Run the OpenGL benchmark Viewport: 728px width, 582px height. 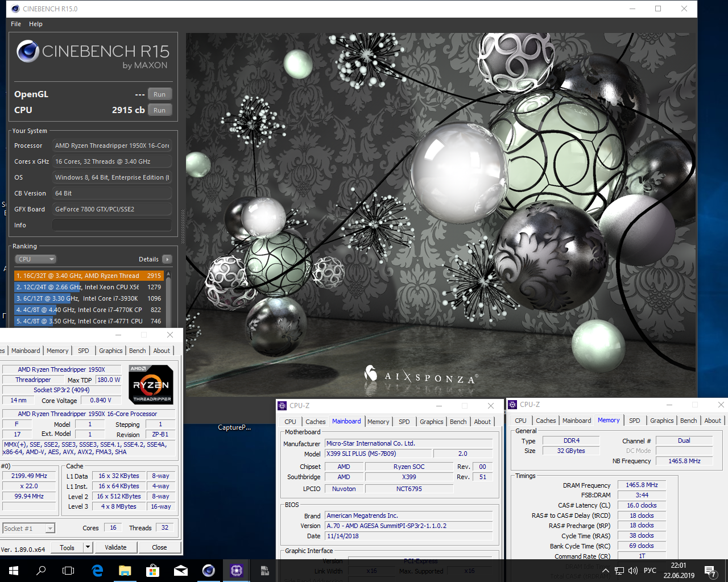point(160,94)
